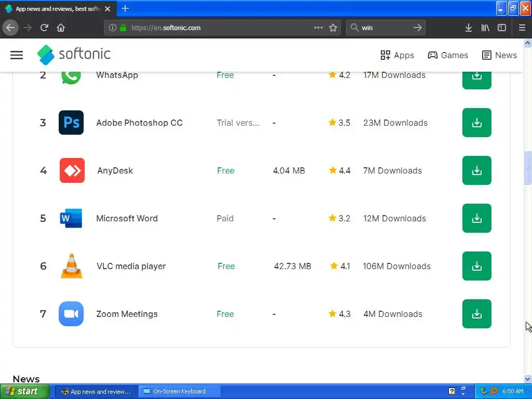Open Zoom Meetings app link
Screen dimensions: 532x399
(x=127, y=314)
